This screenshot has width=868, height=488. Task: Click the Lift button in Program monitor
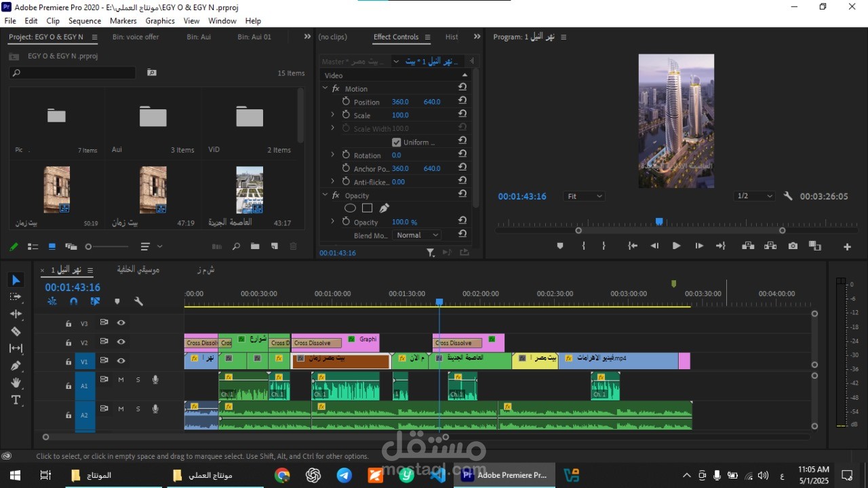(748, 246)
